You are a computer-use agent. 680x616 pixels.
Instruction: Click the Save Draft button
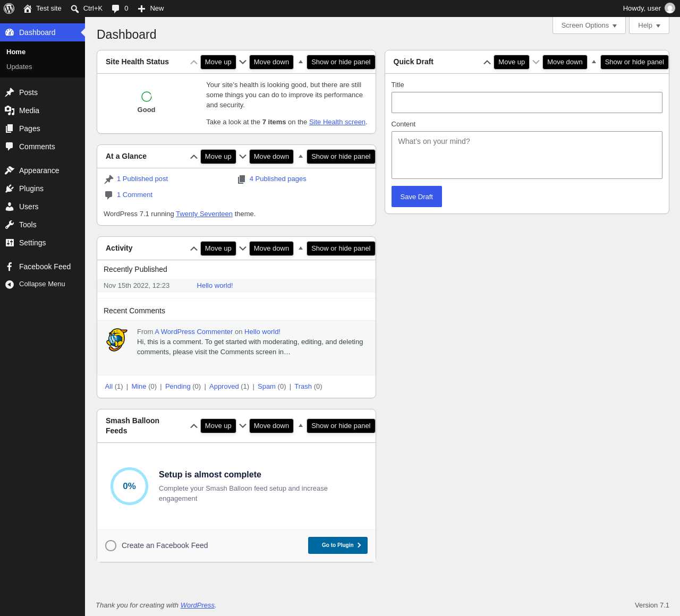pyautogui.click(x=416, y=196)
